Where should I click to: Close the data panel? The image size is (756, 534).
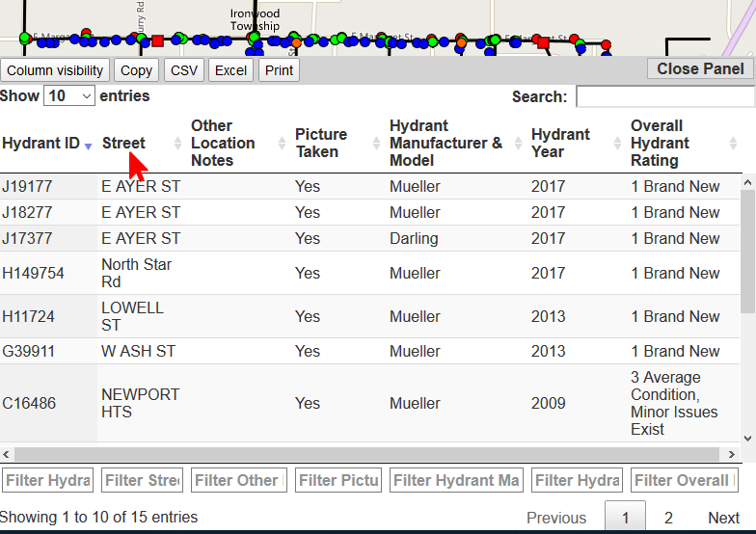(x=700, y=68)
